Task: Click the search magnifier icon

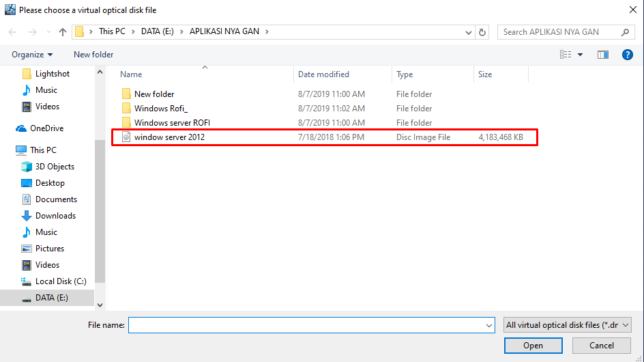Action: coord(625,32)
